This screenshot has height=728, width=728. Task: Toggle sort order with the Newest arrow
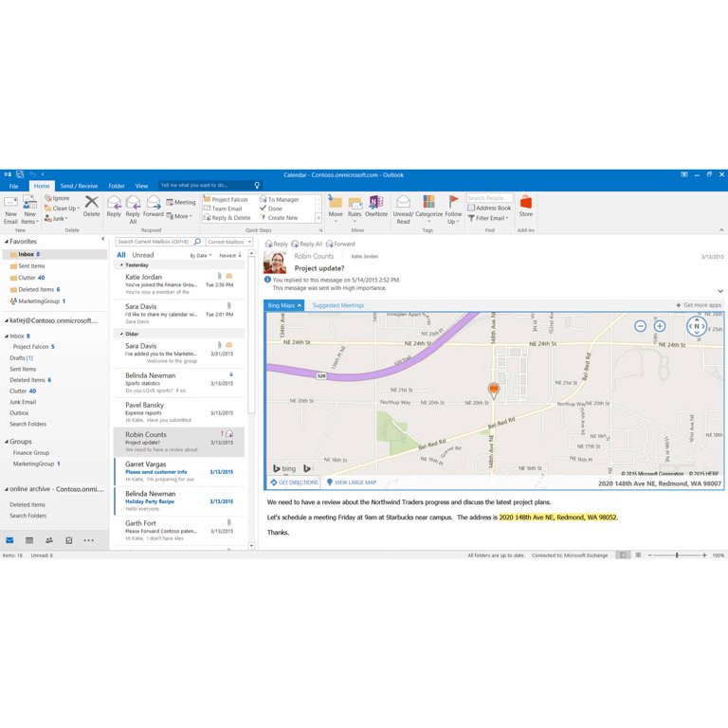pos(230,255)
